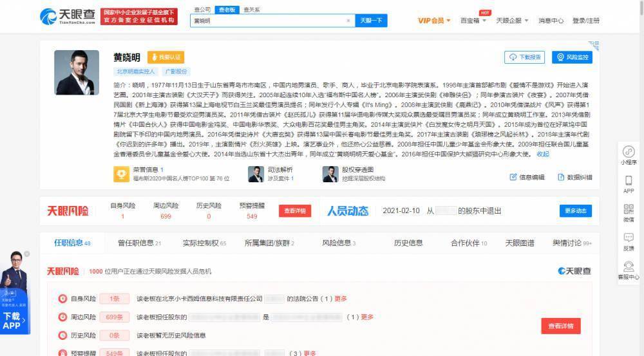Click the 历史风险 count 0
Image resolution: width=644 pixels, height=356 pixels.
pos(209,216)
